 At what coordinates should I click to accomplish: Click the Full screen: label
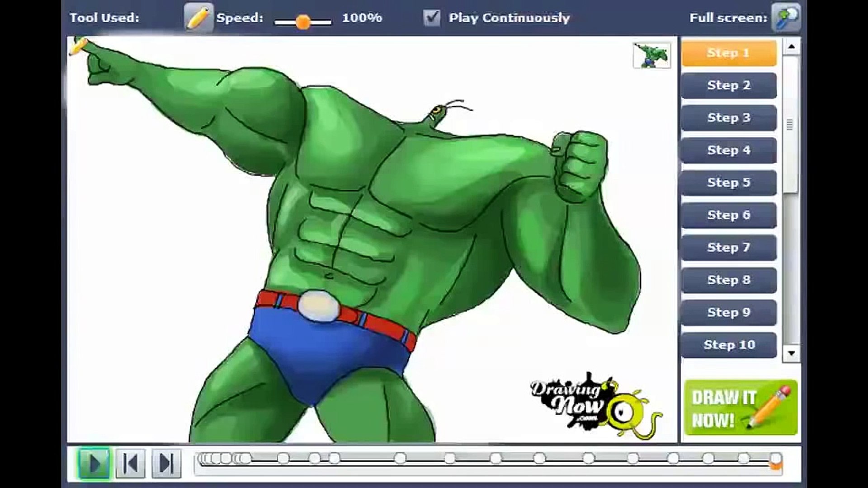728,18
